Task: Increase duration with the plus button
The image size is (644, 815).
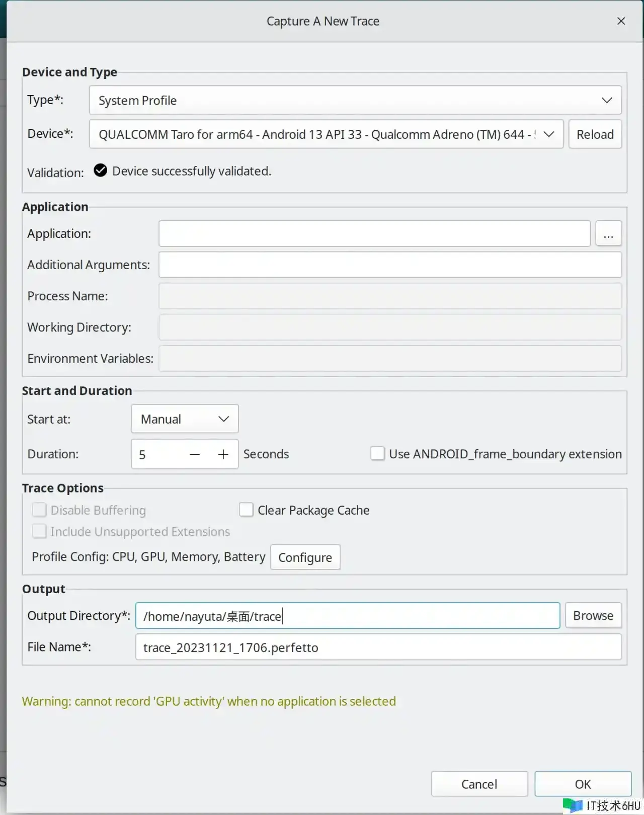Action: pos(223,454)
